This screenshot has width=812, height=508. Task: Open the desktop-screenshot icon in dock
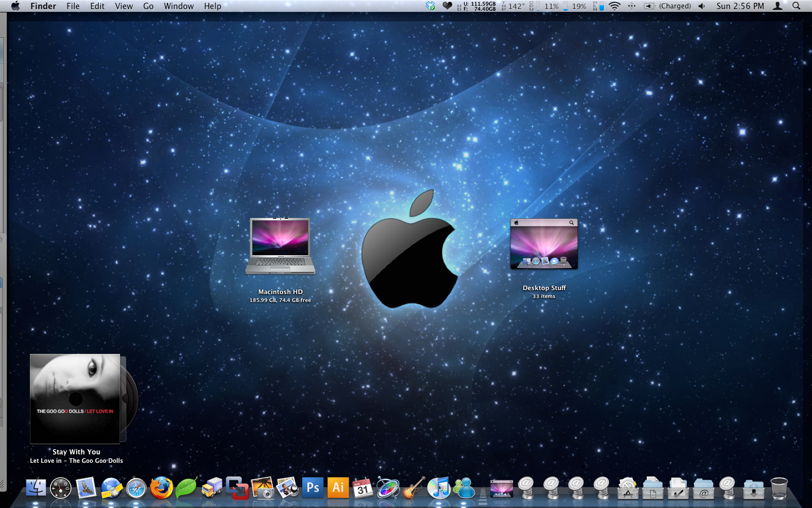click(x=501, y=488)
